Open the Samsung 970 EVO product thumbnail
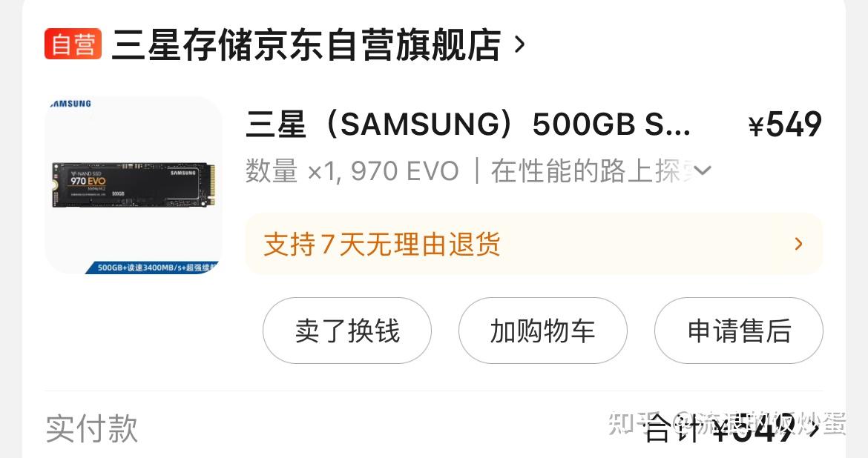The image size is (868, 458). (x=134, y=185)
